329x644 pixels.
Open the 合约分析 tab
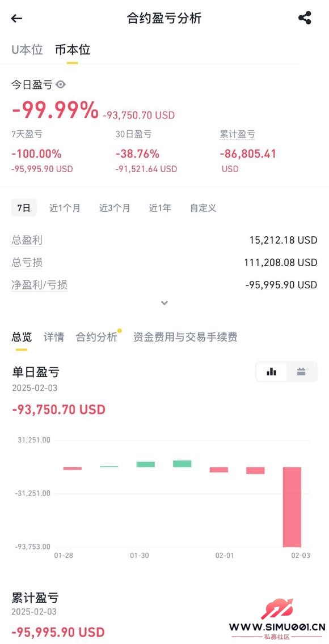pos(96,337)
